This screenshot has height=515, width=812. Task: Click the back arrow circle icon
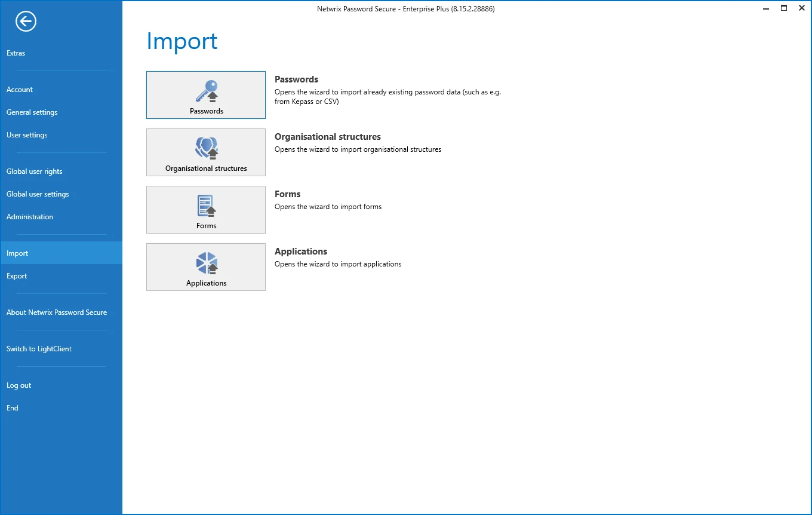(26, 22)
